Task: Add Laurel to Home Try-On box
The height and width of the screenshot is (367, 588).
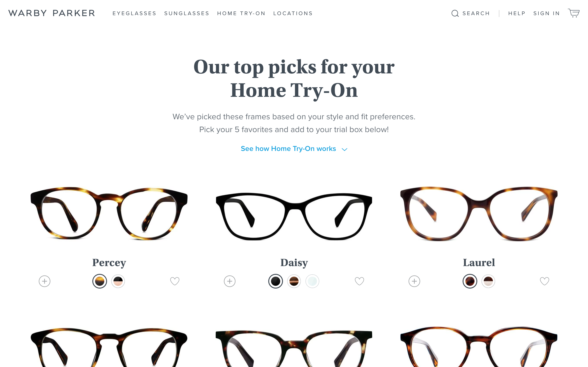Action: click(x=414, y=281)
